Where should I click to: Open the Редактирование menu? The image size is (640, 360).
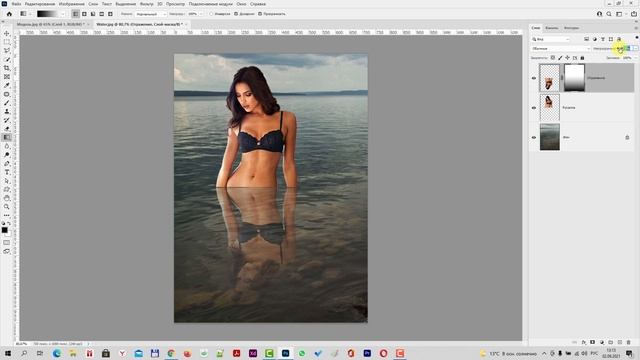[x=40, y=4]
